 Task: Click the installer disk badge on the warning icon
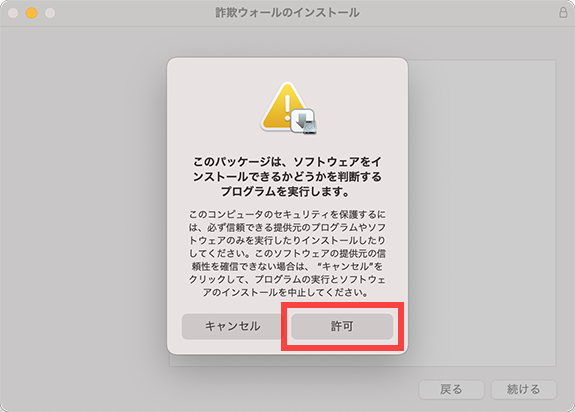pyautogui.click(x=304, y=121)
